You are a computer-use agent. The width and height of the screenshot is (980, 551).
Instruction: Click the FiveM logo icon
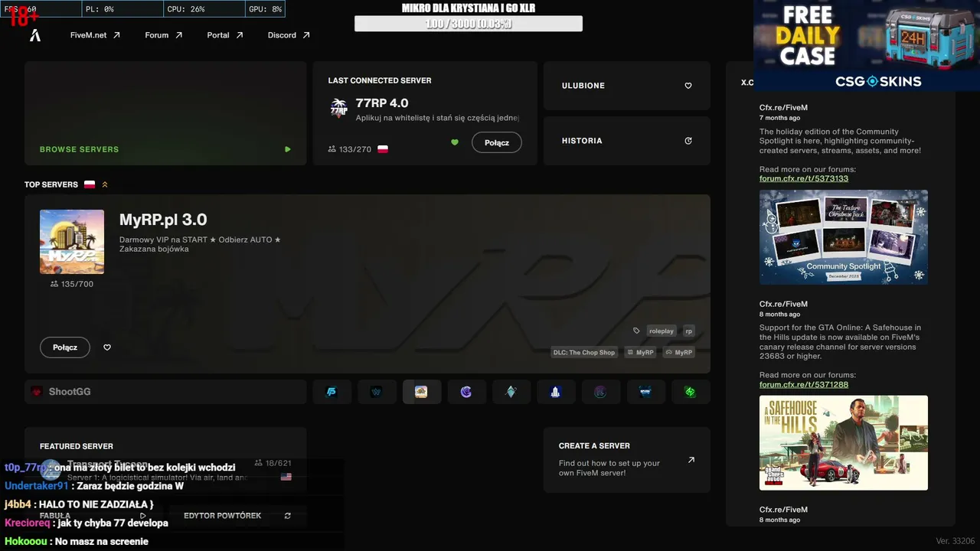click(35, 35)
